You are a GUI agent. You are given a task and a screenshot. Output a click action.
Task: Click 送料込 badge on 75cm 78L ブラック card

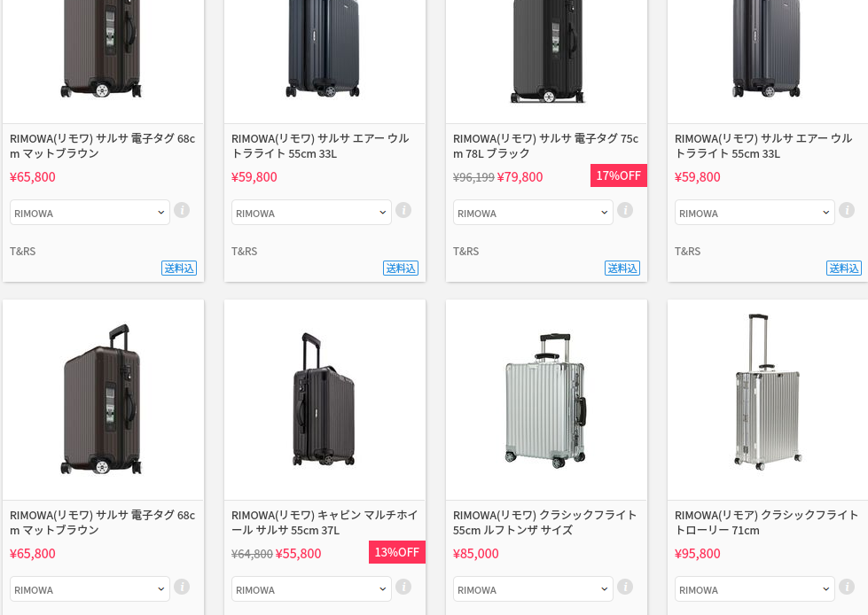(622, 269)
